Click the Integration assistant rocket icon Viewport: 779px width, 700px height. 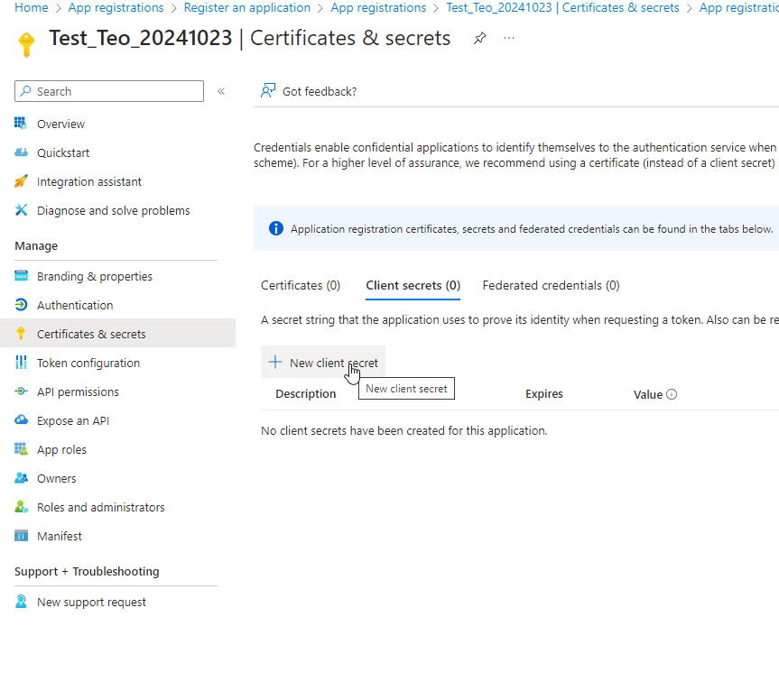coord(21,181)
